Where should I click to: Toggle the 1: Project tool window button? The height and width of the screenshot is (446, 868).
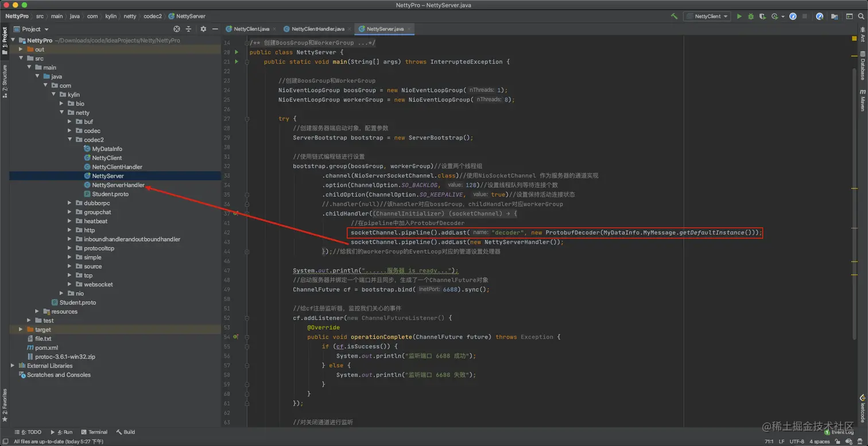(5, 41)
